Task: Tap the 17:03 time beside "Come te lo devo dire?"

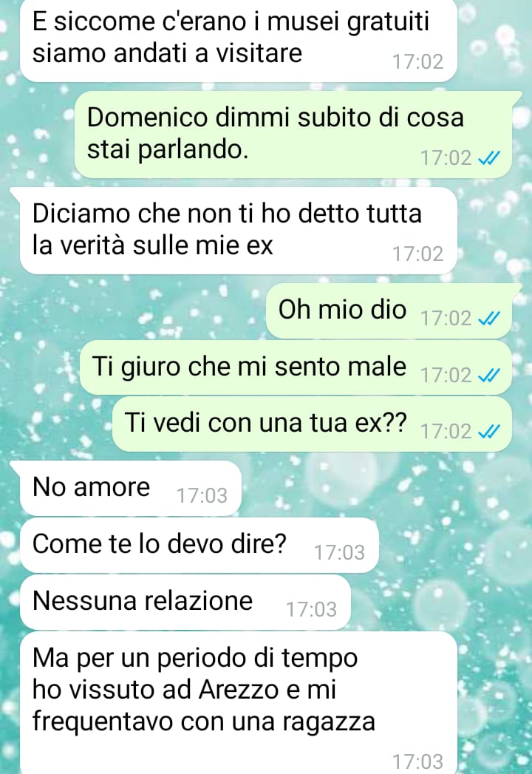Action: coord(340,552)
